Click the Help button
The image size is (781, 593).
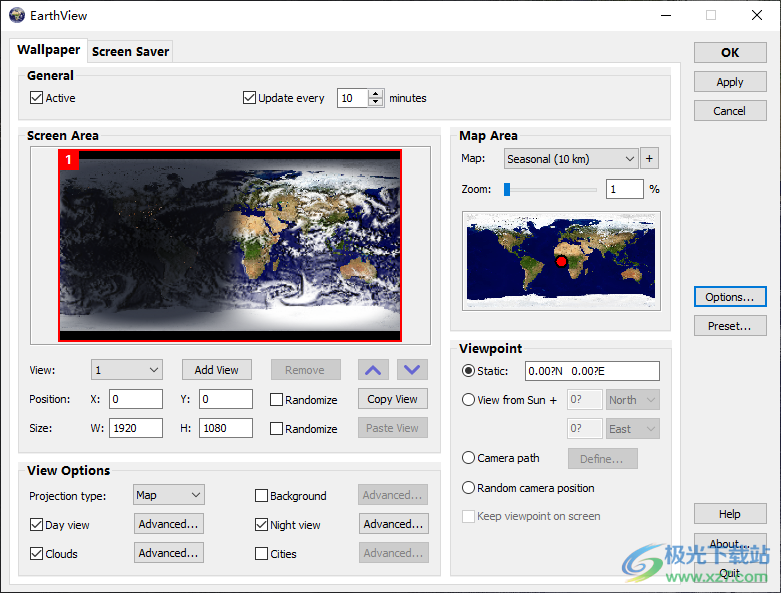tap(730, 514)
